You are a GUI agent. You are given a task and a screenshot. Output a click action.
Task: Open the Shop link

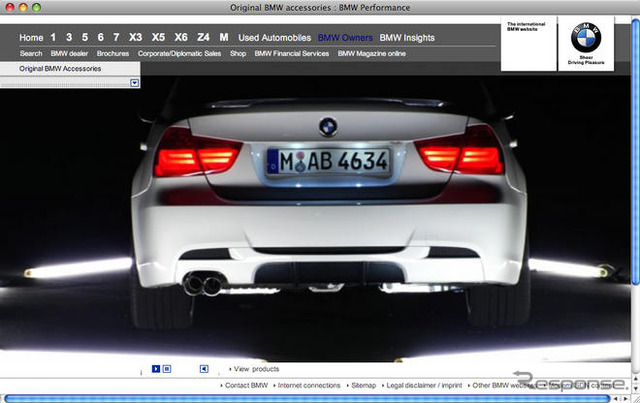click(238, 53)
